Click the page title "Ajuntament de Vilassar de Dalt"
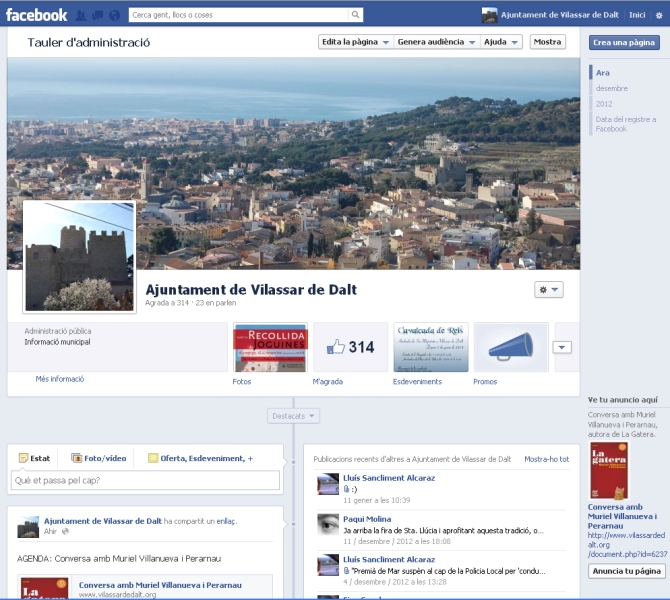Screen dimensions: 670x600 [251, 290]
